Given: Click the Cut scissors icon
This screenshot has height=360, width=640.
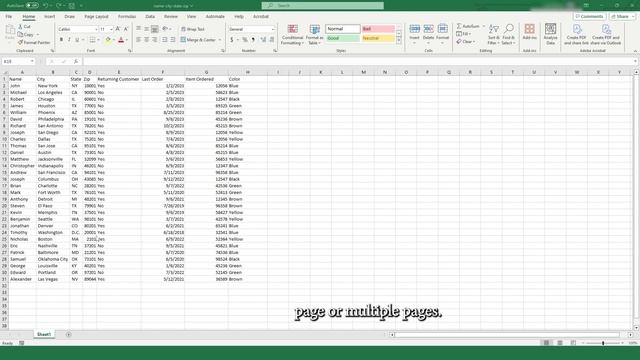Looking at the screenshot, I should [20, 27].
